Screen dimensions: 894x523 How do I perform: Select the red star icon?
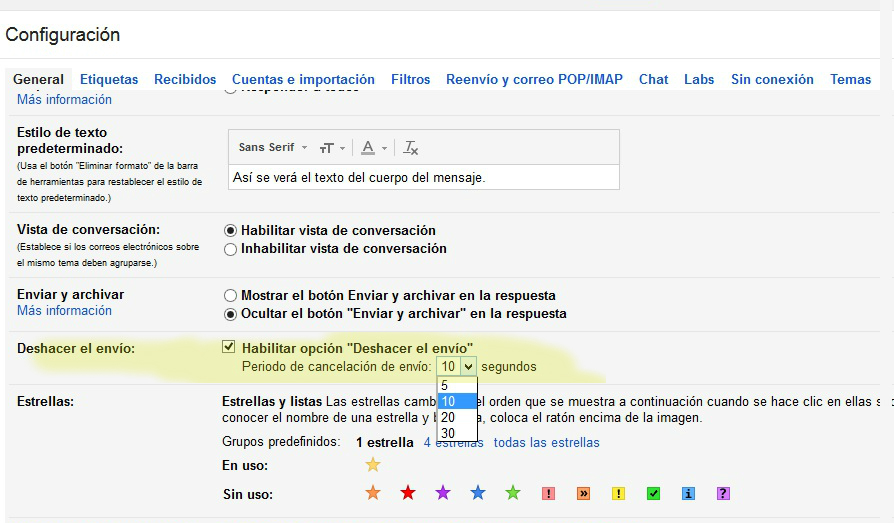click(x=408, y=493)
